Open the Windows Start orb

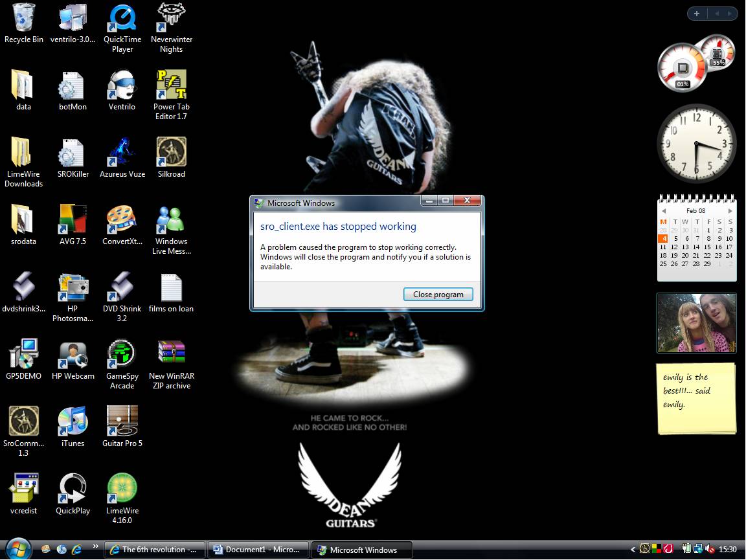click(x=18, y=548)
